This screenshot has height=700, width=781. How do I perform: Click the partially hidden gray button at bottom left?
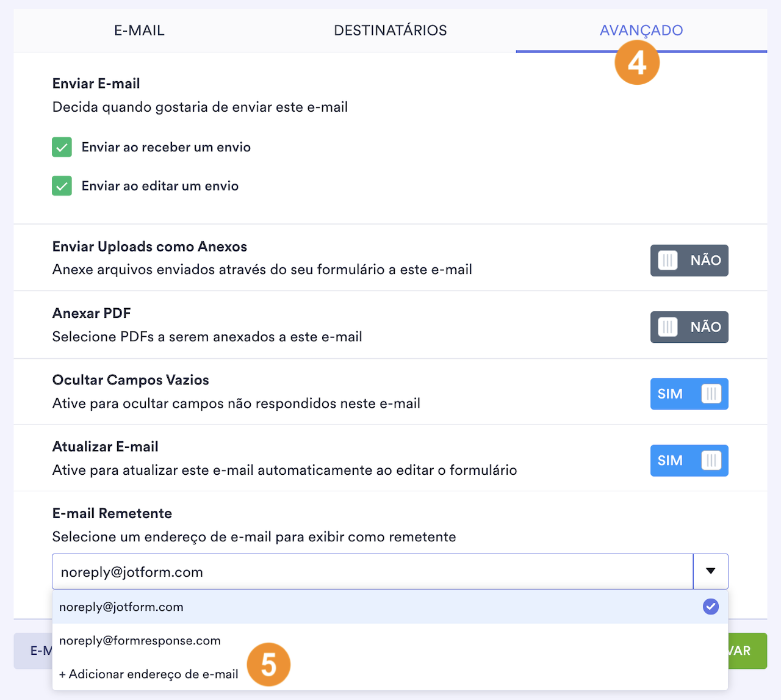[x=34, y=651]
